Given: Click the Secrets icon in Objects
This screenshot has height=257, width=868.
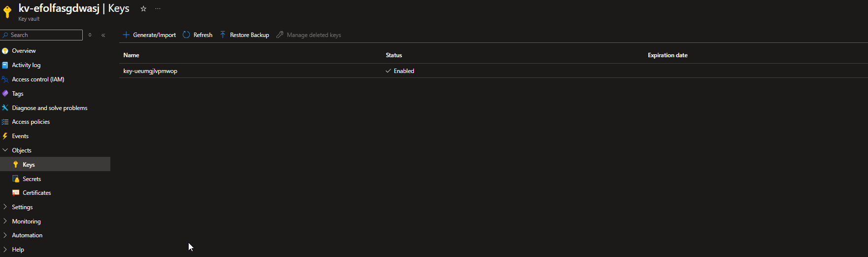Looking at the screenshot, I should click(16, 179).
